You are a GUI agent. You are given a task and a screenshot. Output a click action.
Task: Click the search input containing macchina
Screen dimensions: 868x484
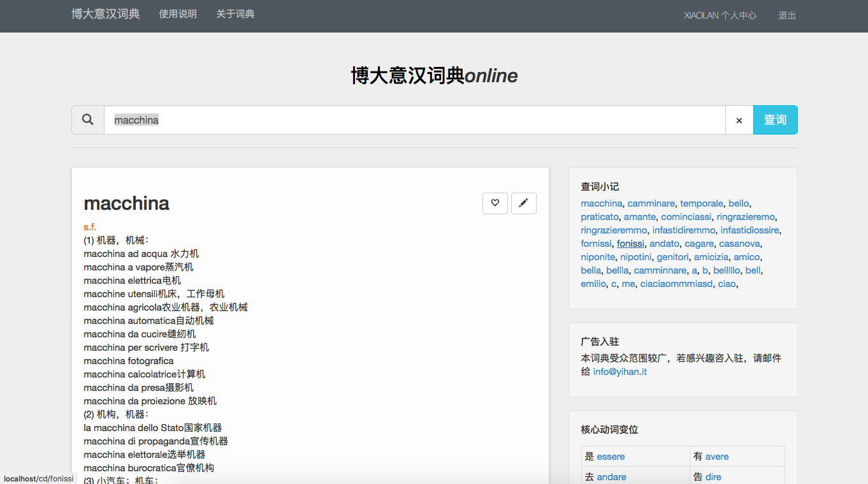[x=415, y=120]
